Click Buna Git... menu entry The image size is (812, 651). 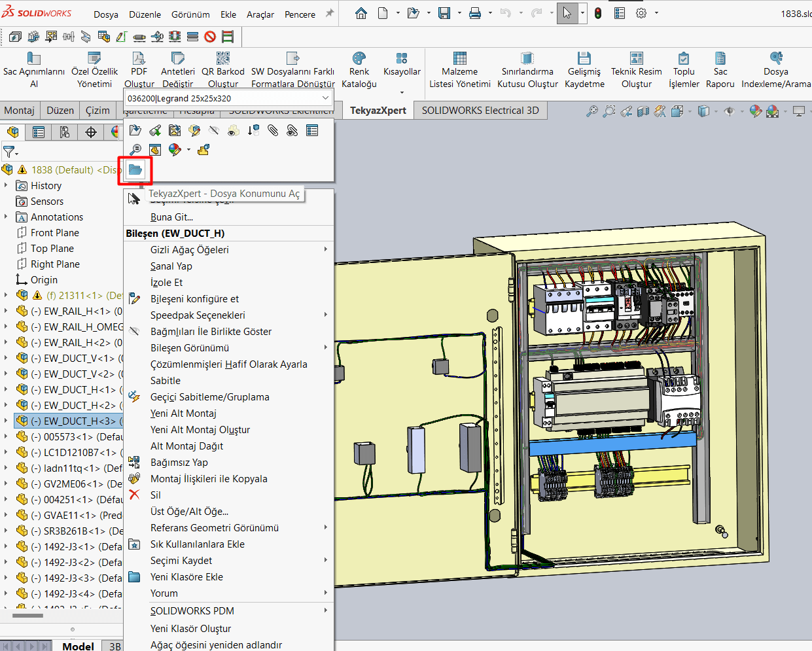click(171, 217)
